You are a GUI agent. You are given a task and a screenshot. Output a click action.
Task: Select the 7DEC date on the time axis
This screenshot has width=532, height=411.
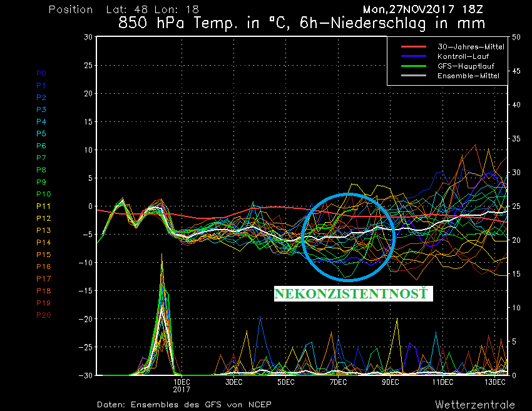click(338, 382)
